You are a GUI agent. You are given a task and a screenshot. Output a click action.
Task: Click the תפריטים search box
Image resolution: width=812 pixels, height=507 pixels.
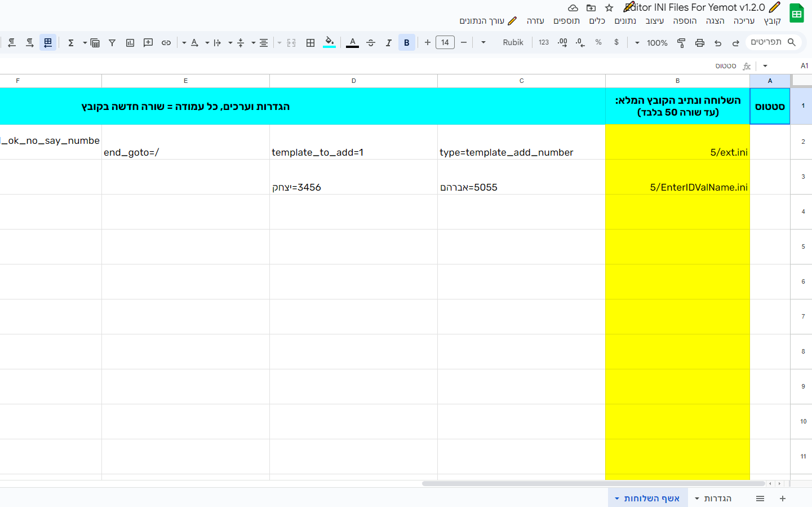774,42
